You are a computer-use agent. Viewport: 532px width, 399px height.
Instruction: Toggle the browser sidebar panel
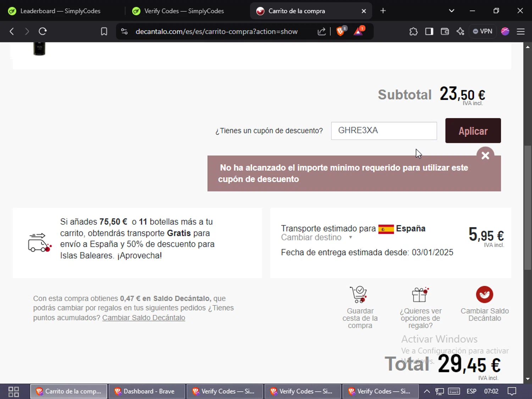point(429,32)
